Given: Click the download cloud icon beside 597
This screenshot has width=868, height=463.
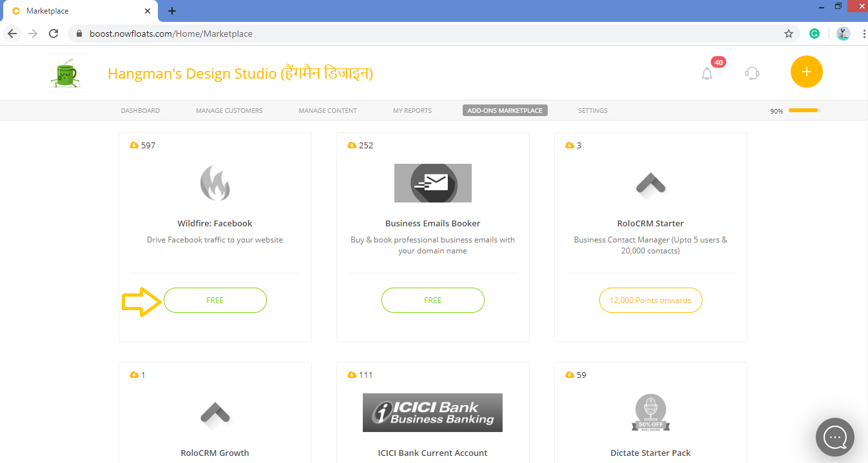Looking at the screenshot, I should point(134,146).
